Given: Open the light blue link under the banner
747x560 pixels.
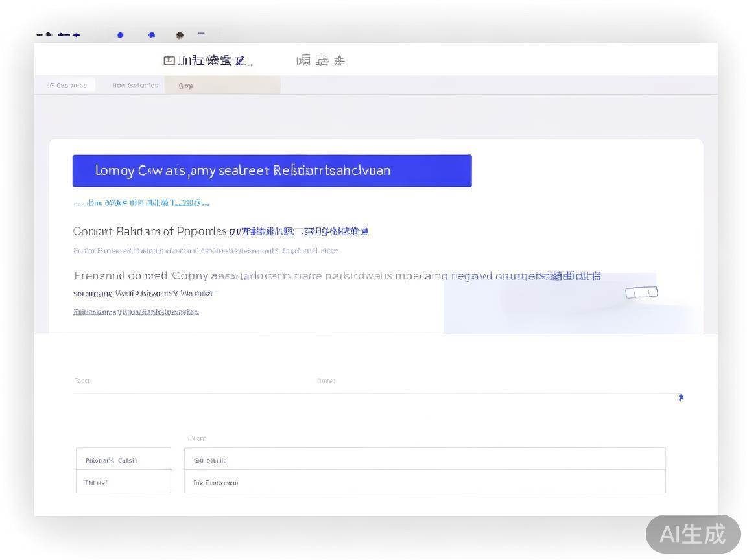Looking at the screenshot, I should point(141,203).
